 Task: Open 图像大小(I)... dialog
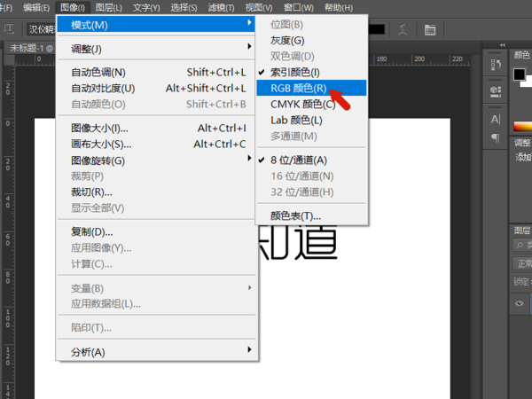(156, 129)
